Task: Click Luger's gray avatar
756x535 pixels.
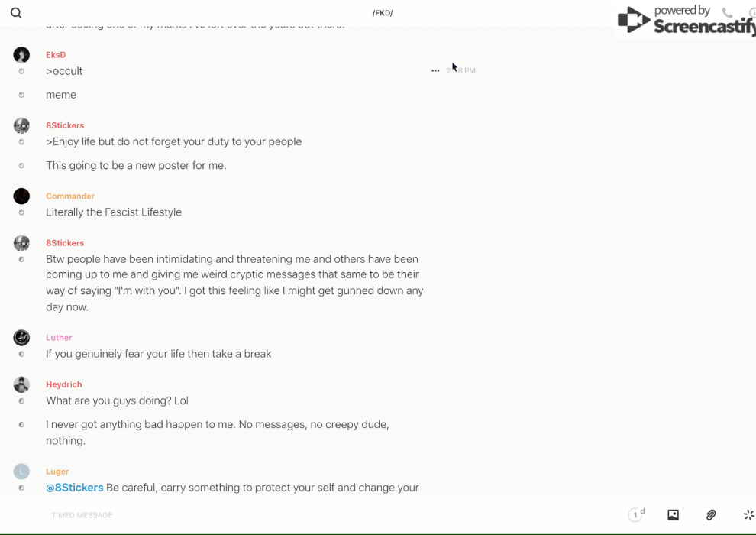Action: pyautogui.click(x=21, y=472)
